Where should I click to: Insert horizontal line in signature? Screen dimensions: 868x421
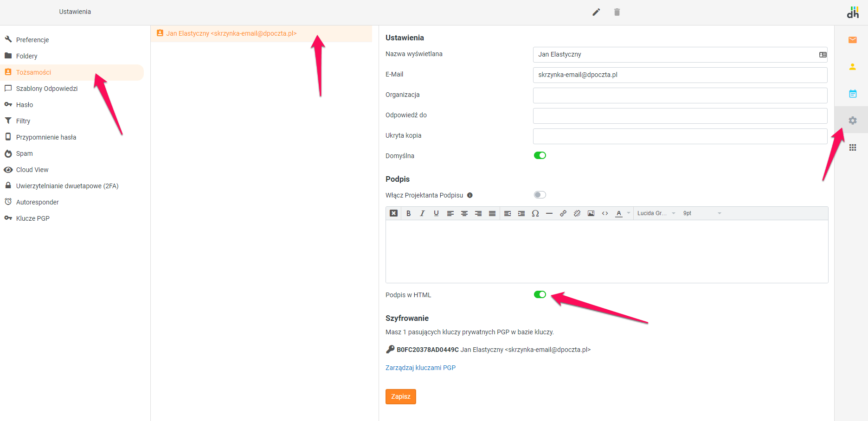(549, 213)
